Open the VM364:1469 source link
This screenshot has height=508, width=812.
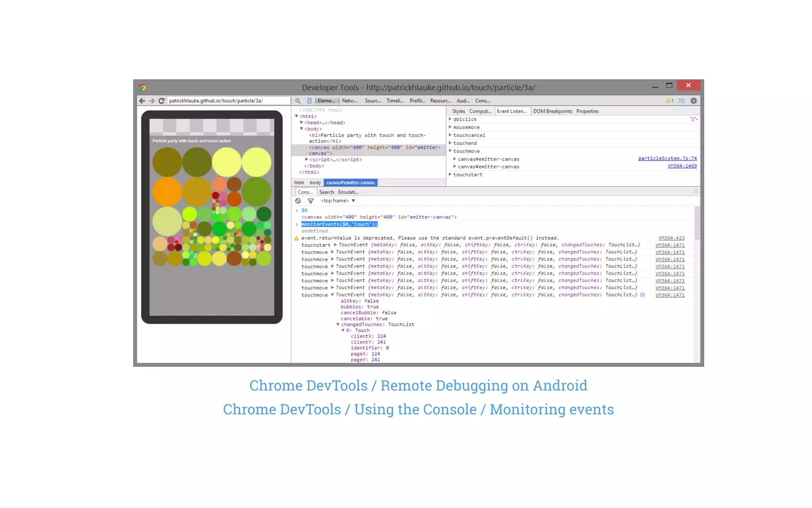point(682,166)
